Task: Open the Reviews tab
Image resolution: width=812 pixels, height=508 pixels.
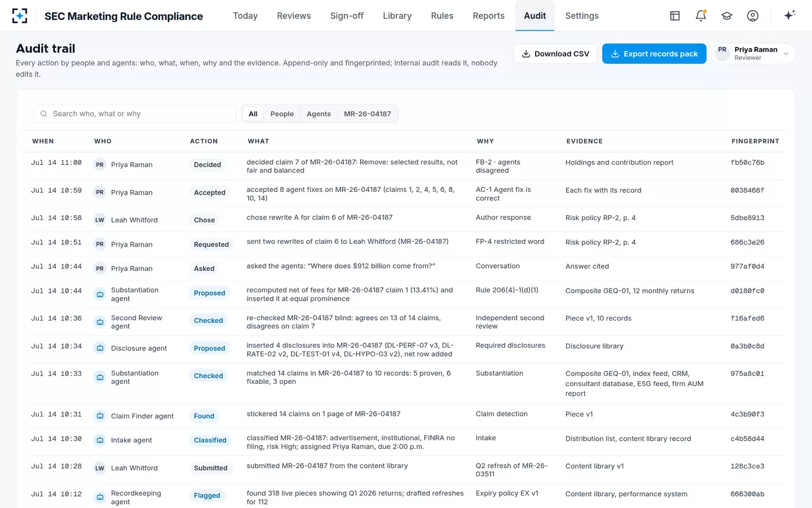Action: [x=294, y=16]
